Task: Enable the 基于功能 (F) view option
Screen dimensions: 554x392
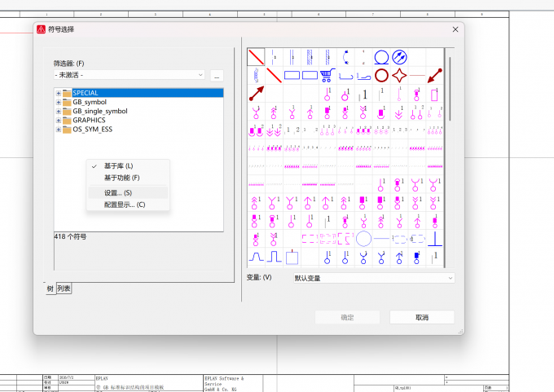Action: click(x=121, y=178)
